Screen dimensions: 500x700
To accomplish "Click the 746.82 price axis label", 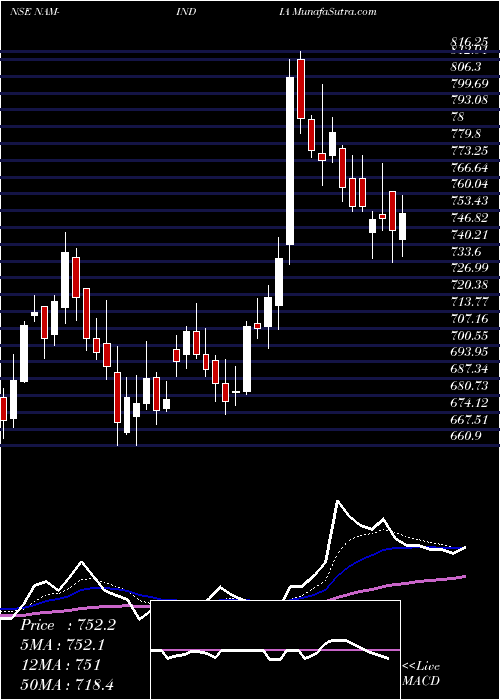I will [x=470, y=217].
